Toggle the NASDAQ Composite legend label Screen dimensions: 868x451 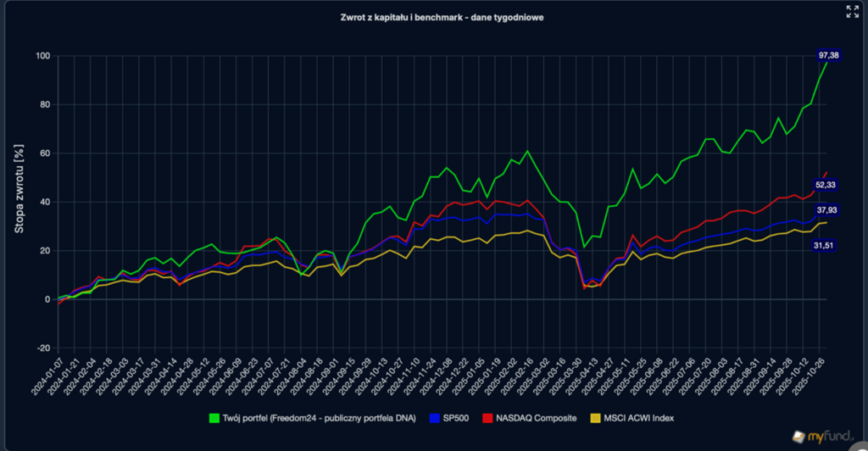[x=536, y=418]
